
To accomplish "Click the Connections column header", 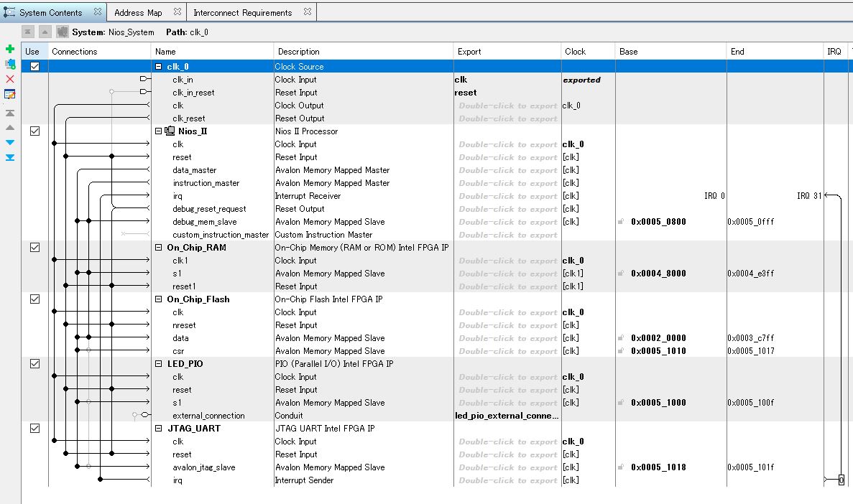I will (100, 51).
